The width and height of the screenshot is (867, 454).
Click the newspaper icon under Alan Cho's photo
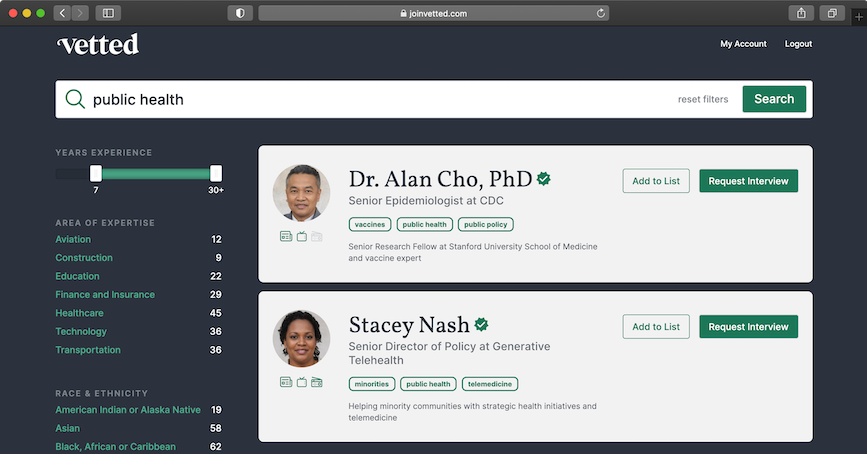pos(286,237)
